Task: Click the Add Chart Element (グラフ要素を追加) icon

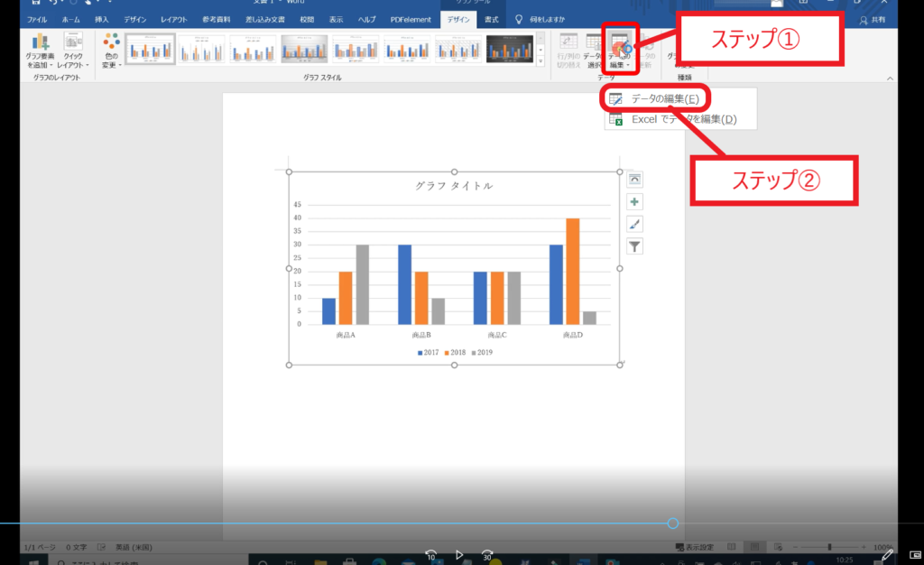Action: [41, 47]
